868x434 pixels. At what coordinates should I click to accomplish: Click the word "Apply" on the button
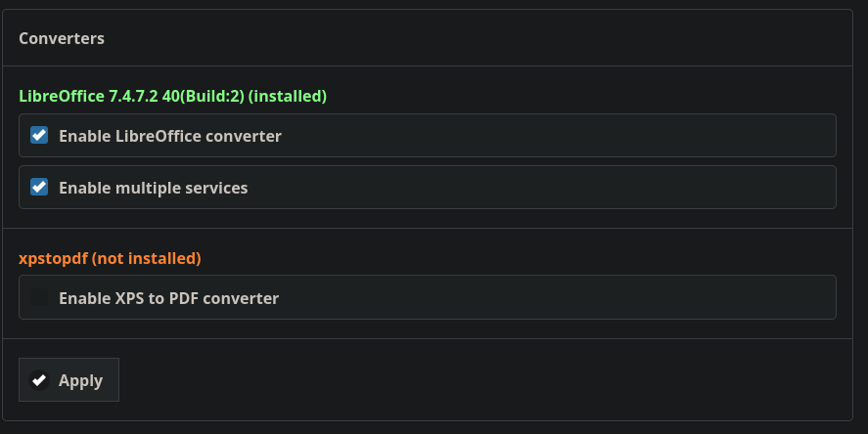[x=81, y=381]
